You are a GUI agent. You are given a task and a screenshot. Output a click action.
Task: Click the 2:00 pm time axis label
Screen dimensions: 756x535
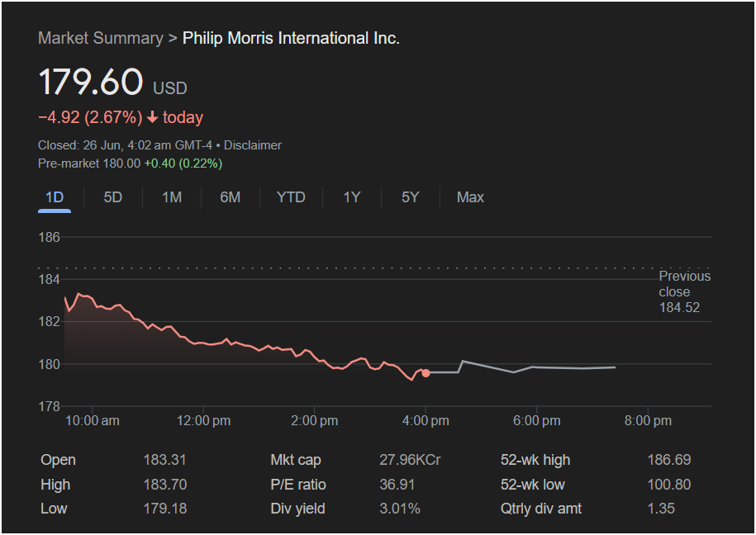[314, 421]
